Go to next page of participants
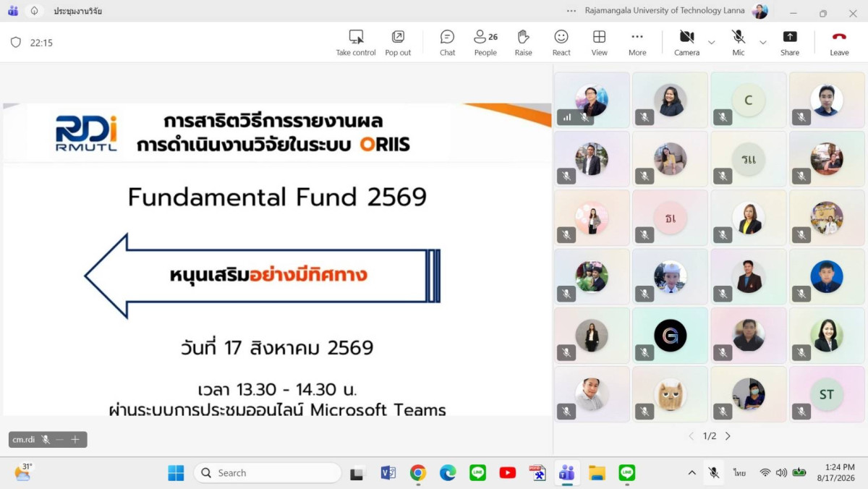 coord(728,436)
